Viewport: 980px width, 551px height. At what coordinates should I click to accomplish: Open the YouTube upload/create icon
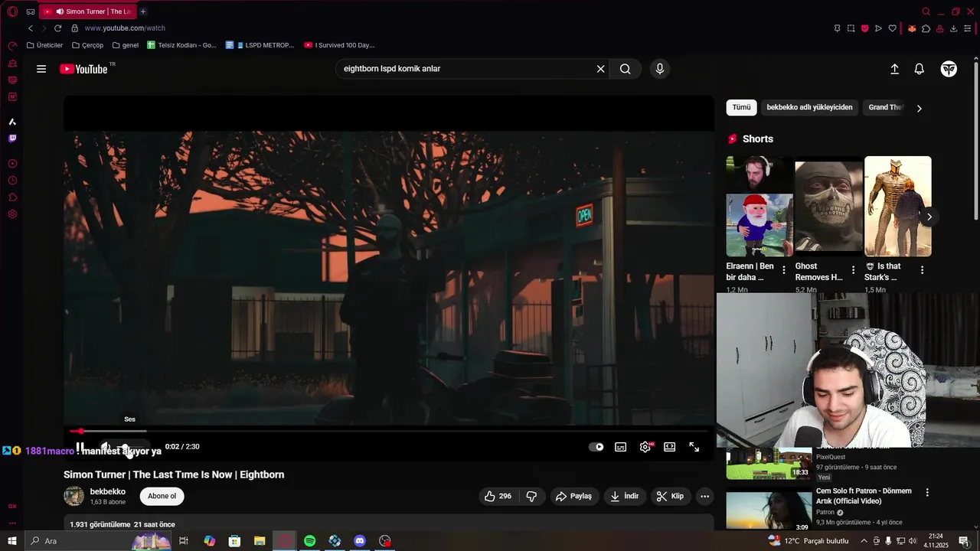click(894, 69)
